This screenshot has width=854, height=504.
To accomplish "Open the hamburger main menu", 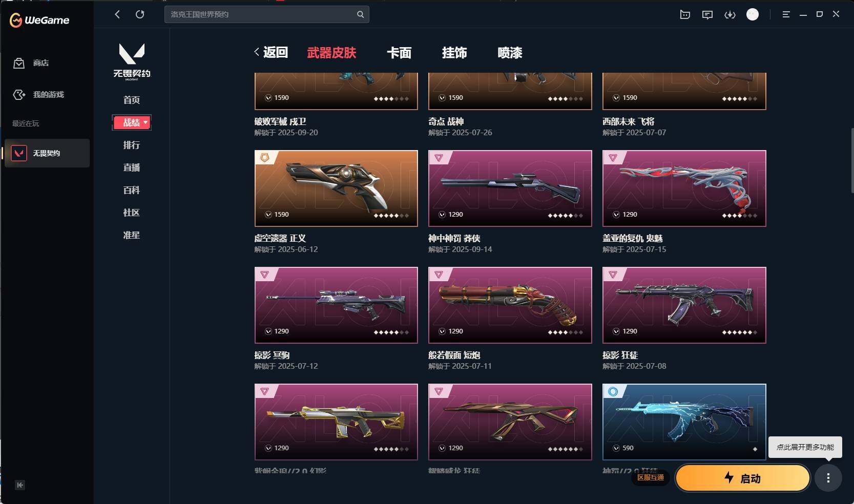I will pos(786,15).
